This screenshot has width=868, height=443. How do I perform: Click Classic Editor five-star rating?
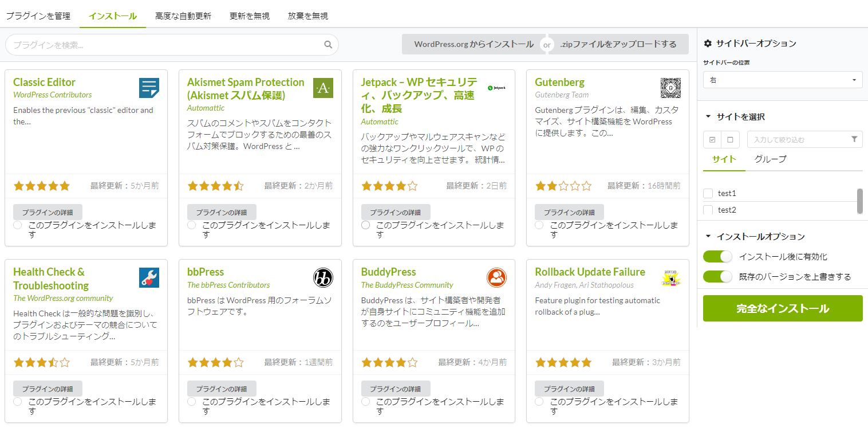(42, 186)
